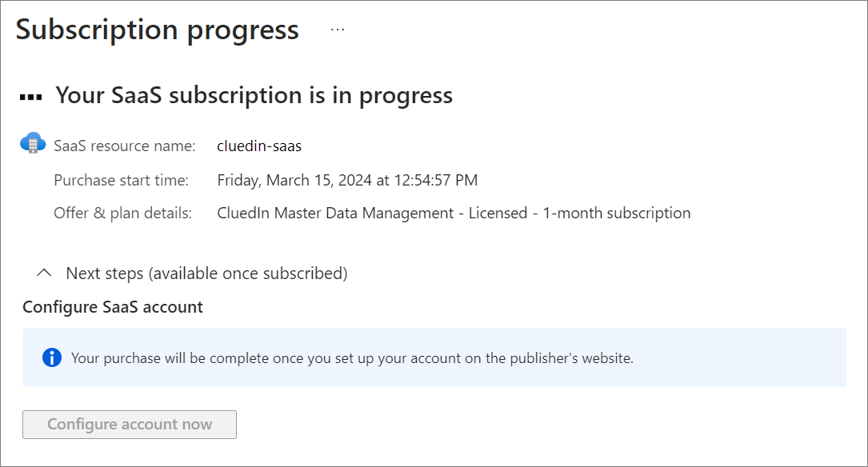Image resolution: width=868 pixels, height=467 pixels.
Task: Click the three-dot in-progress status icon
Action: tap(31, 97)
